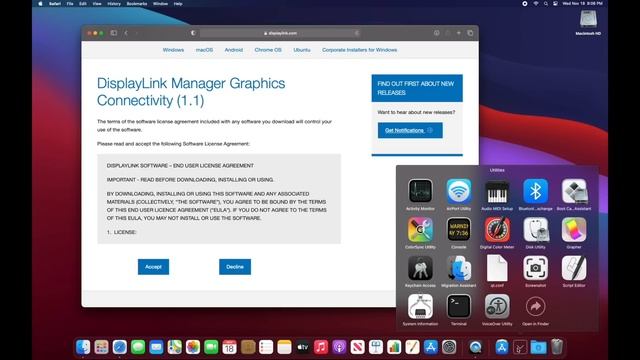Open the History menu
The image size is (640, 360).
(x=114, y=4)
